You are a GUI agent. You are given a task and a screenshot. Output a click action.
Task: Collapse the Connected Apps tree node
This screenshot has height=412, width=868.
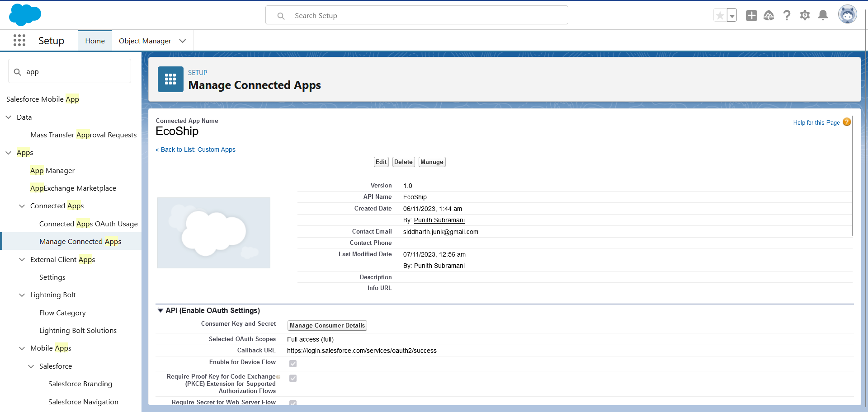(22, 206)
